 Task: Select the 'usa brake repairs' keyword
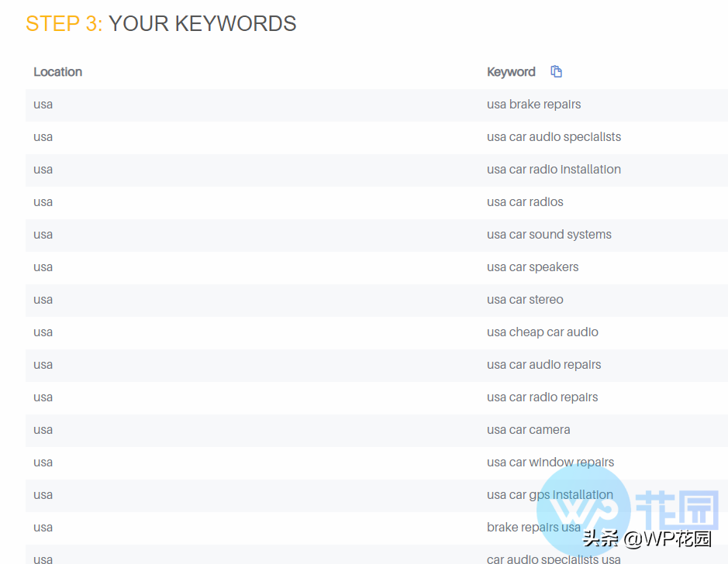point(534,105)
